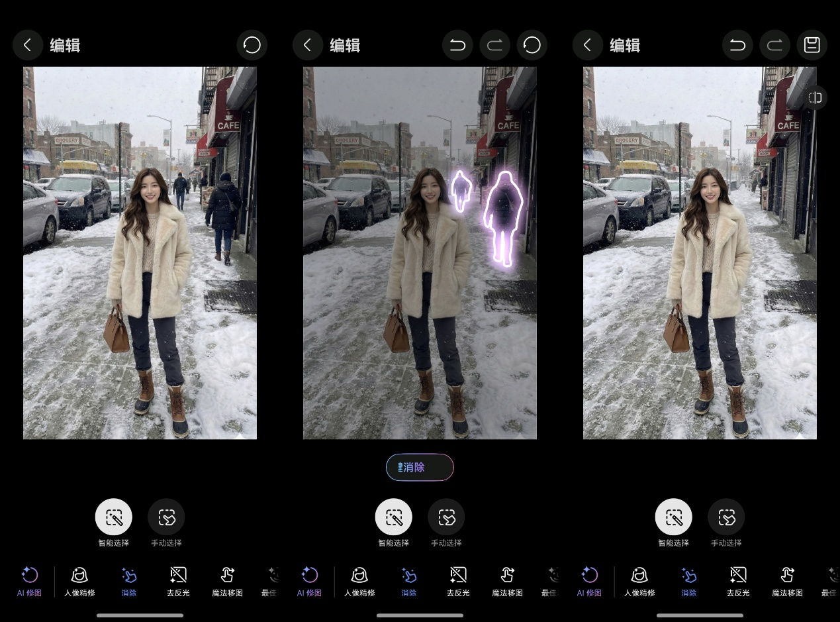The image size is (840, 622).
Task: Tap the pedestrian in the dark coat in the left photo
Action: click(x=224, y=213)
